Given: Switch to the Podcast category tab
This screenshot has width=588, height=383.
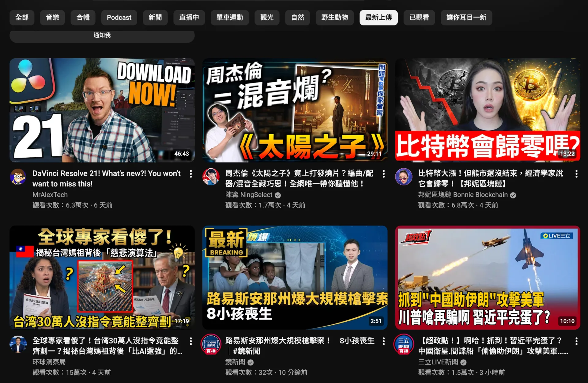Looking at the screenshot, I should (119, 17).
